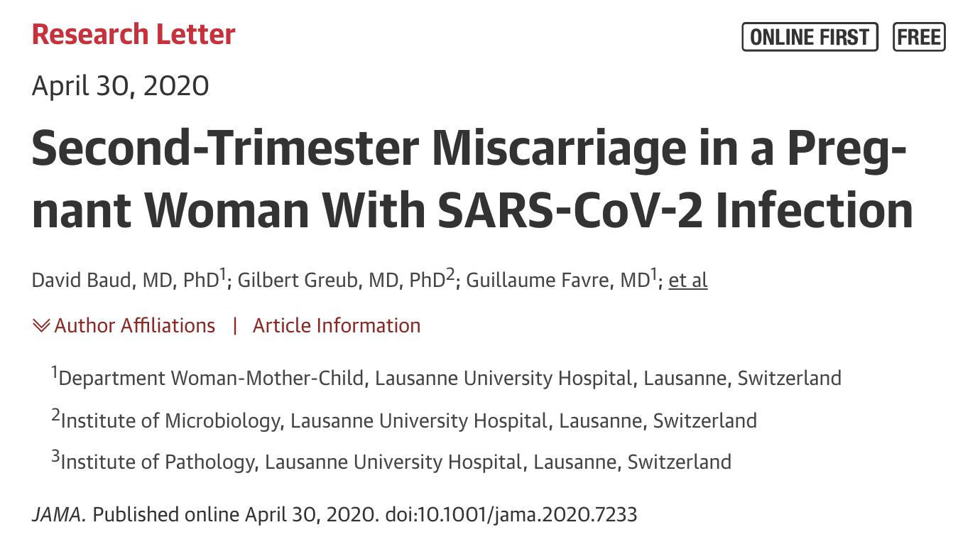Screen dimensions: 980x537
Task: Select the Research Letter category label
Action: point(134,35)
